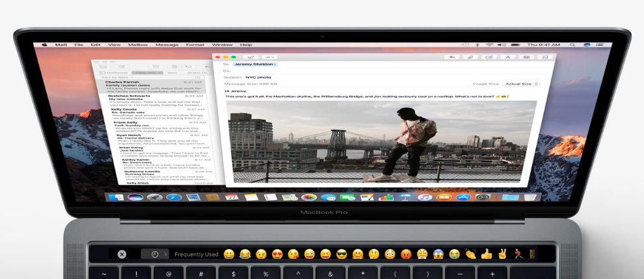Open the Format menu
The image size is (644, 279).
(x=195, y=45)
